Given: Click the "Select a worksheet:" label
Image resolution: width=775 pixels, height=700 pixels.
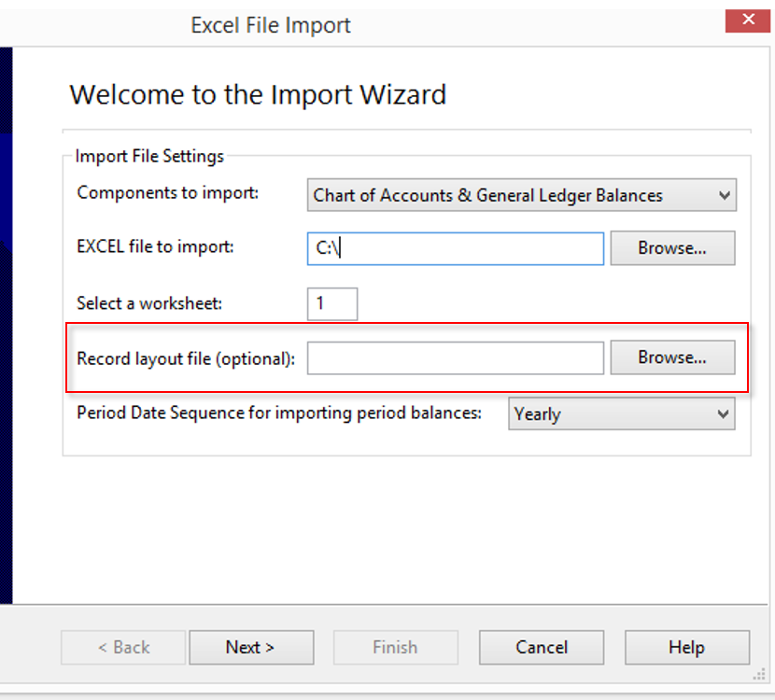Looking at the screenshot, I should (149, 303).
